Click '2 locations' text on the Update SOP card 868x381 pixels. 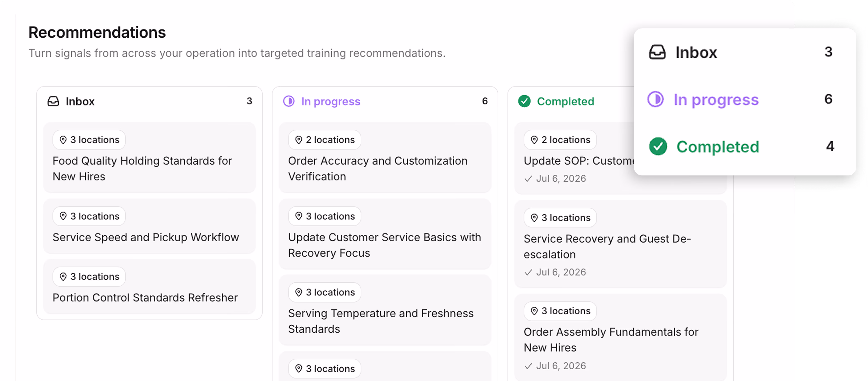[x=566, y=140]
